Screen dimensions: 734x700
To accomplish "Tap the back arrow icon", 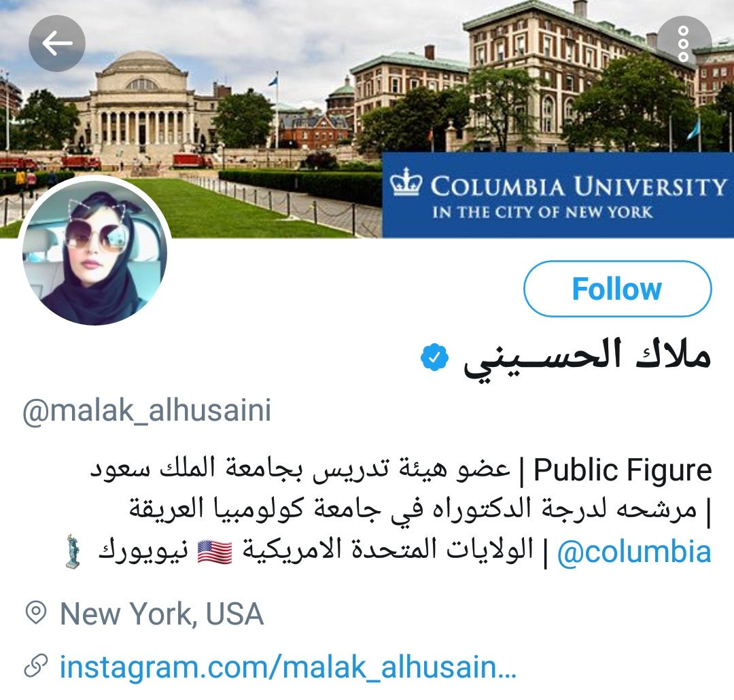I will 57,43.
